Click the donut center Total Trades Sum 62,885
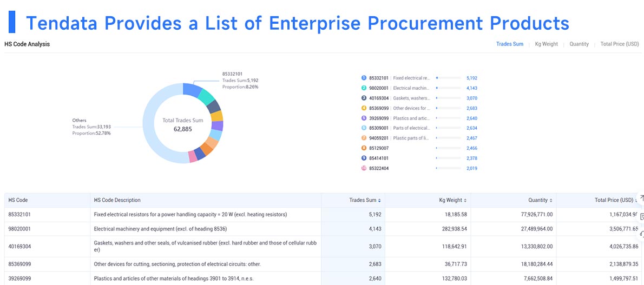This screenshot has width=644, height=285. (x=183, y=124)
